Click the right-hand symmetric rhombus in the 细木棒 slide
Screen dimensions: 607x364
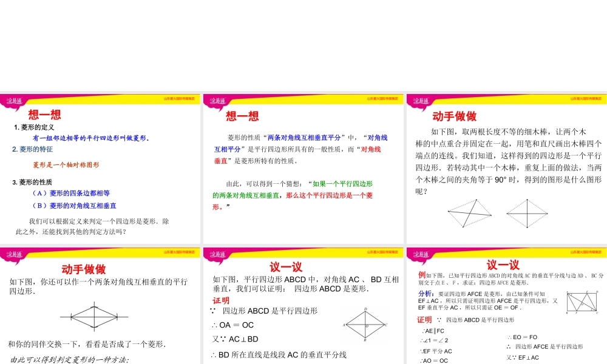[x=527, y=213]
